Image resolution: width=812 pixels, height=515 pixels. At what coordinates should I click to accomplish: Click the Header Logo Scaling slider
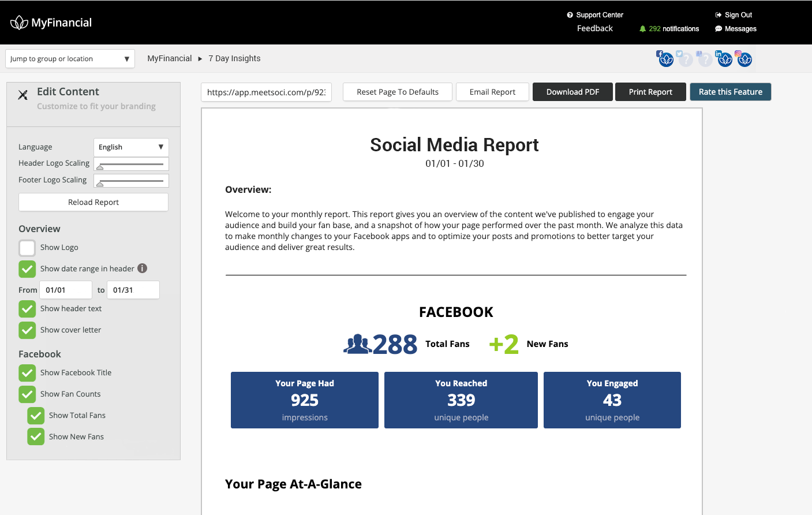[131, 165]
